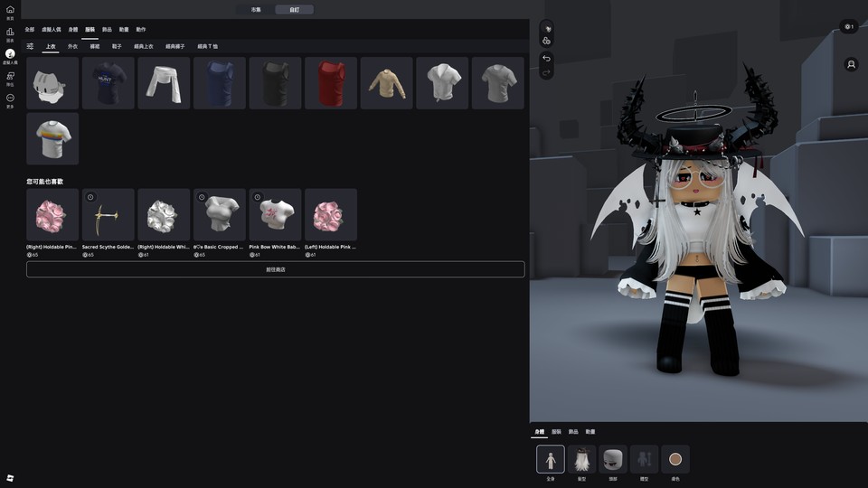Screen dimensions: 868x488
Task: Select the red tank top thumbnail
Action: pyautogui.click(x=331, y=83)
